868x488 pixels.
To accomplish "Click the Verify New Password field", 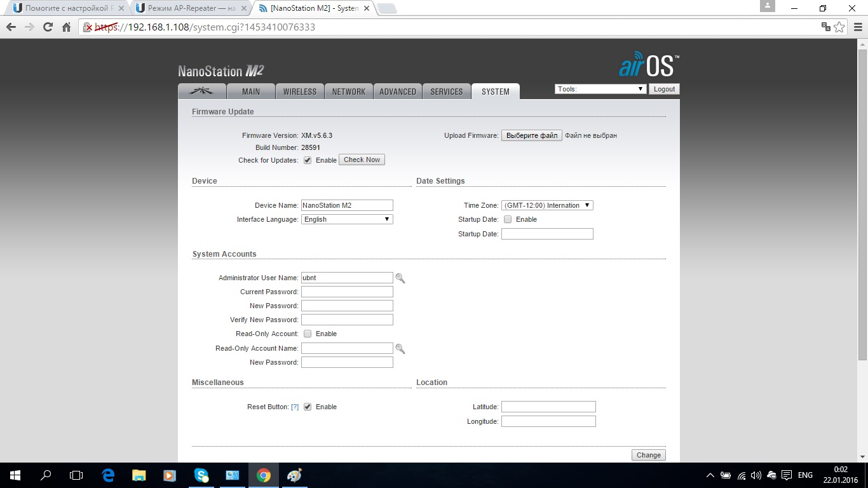I will (347, 320).
